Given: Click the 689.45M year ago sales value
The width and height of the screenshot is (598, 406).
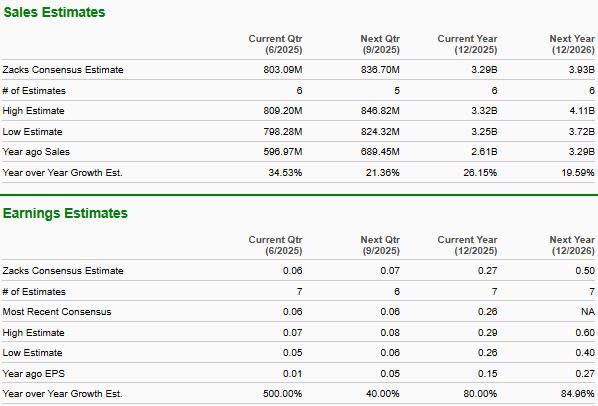Looking at the screenshot, I should click(x=380, y=152).
